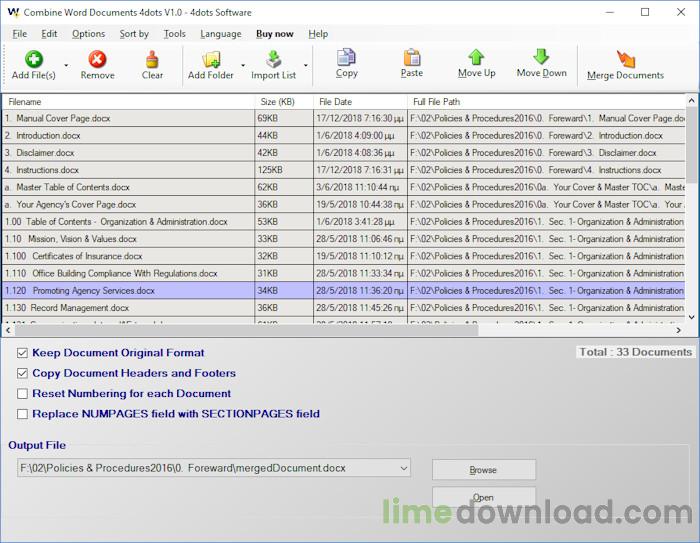Open the File menu
The width and height of the screenshot is (700, 543).
(x=20, y=34)
